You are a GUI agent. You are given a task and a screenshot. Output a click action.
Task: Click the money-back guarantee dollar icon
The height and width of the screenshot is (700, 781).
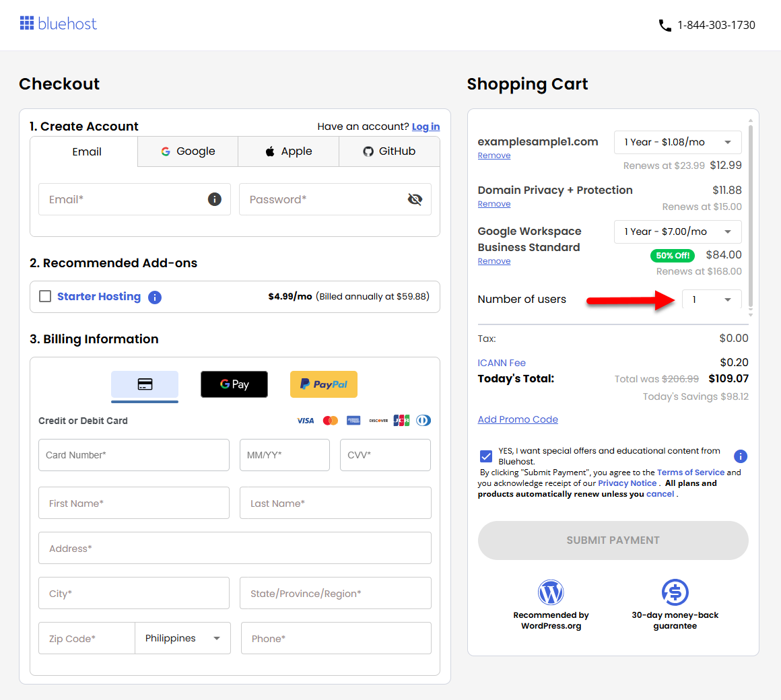pyautogui.click(x=675, y=592)
